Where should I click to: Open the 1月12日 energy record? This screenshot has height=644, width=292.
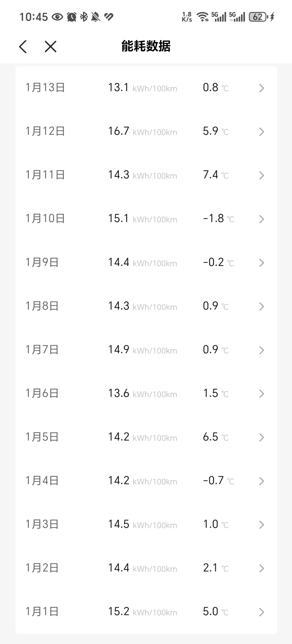click(146, 131)
